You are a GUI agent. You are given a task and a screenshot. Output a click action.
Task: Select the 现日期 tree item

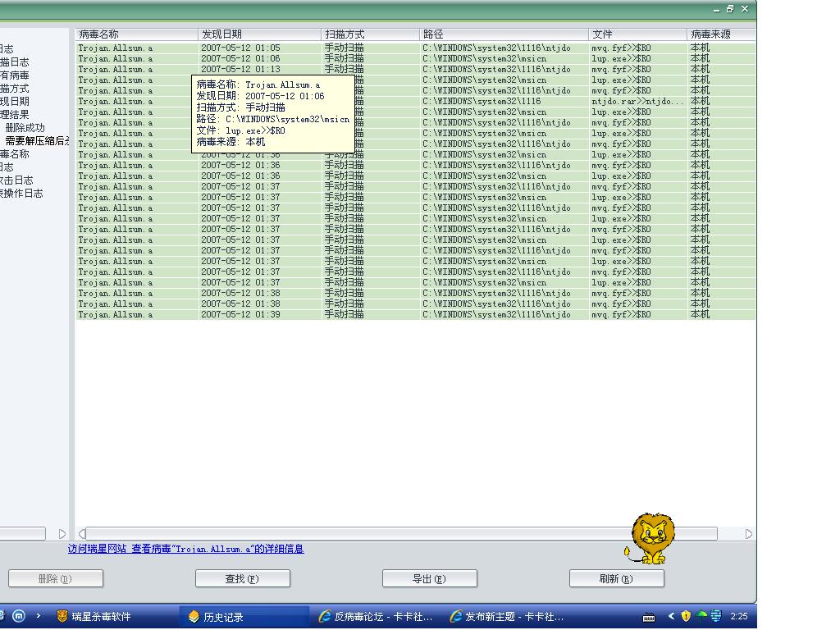coord(15,102)
